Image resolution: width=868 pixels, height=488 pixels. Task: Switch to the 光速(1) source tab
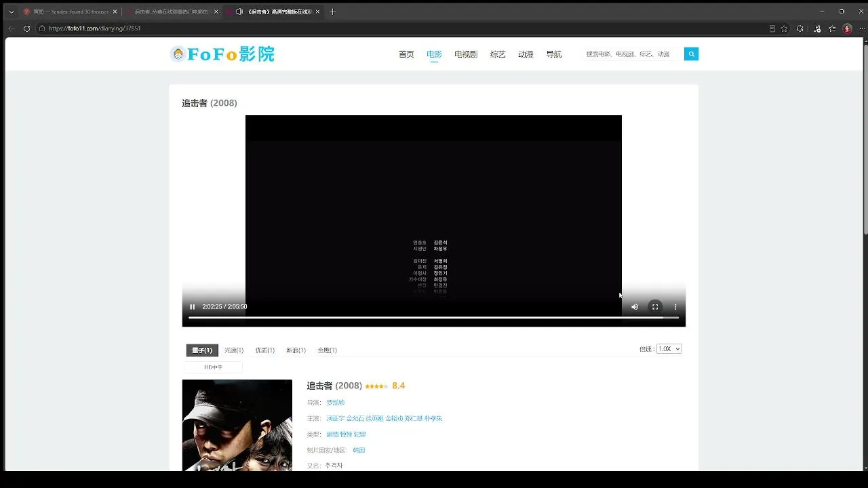[x=234, y=350]
